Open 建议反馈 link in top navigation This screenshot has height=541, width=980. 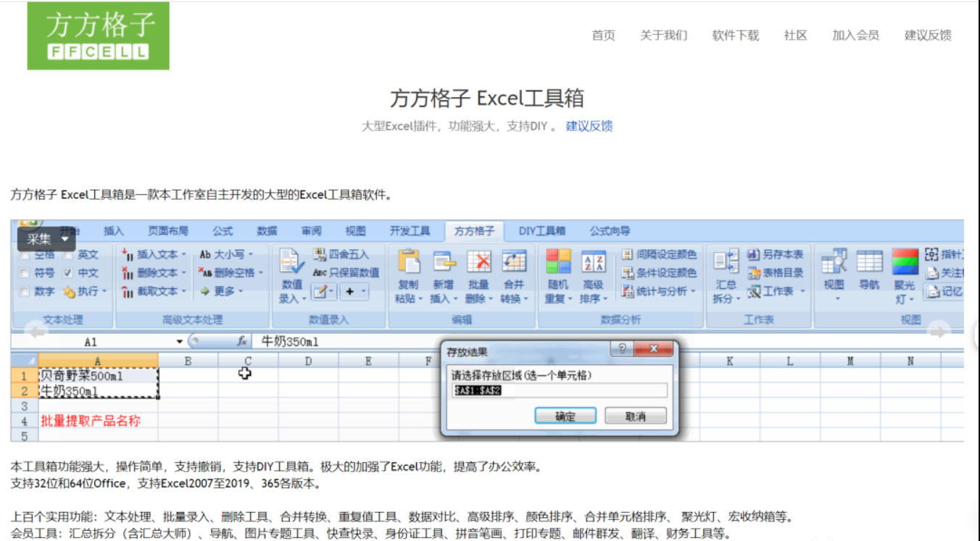[928, 35]
